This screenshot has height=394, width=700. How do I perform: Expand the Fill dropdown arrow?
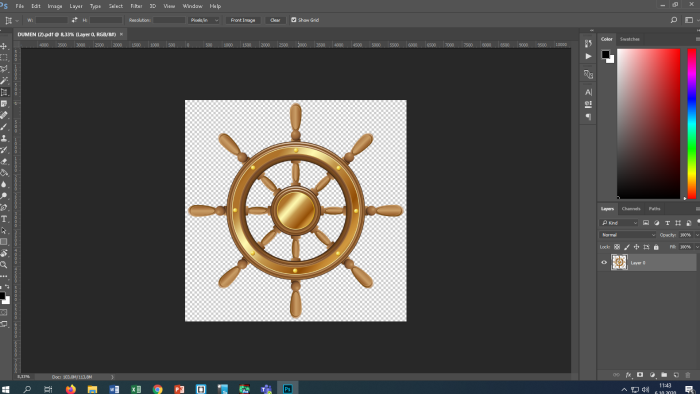coord(697,247)
